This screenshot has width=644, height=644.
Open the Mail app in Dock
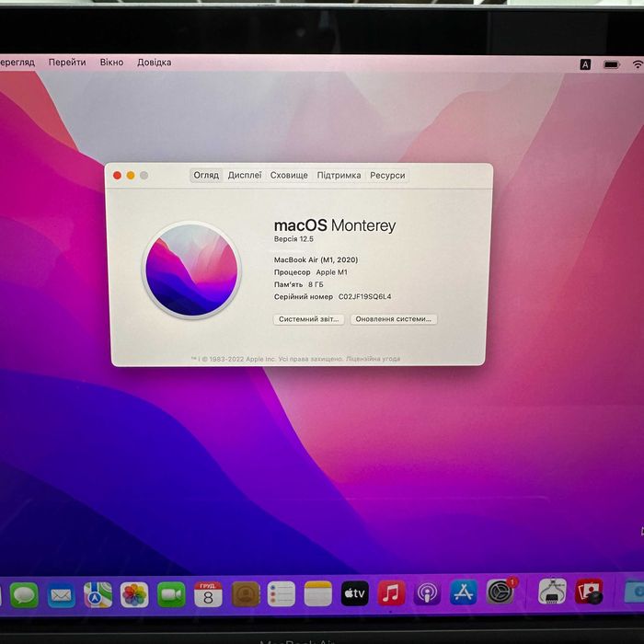click(62, 595)
